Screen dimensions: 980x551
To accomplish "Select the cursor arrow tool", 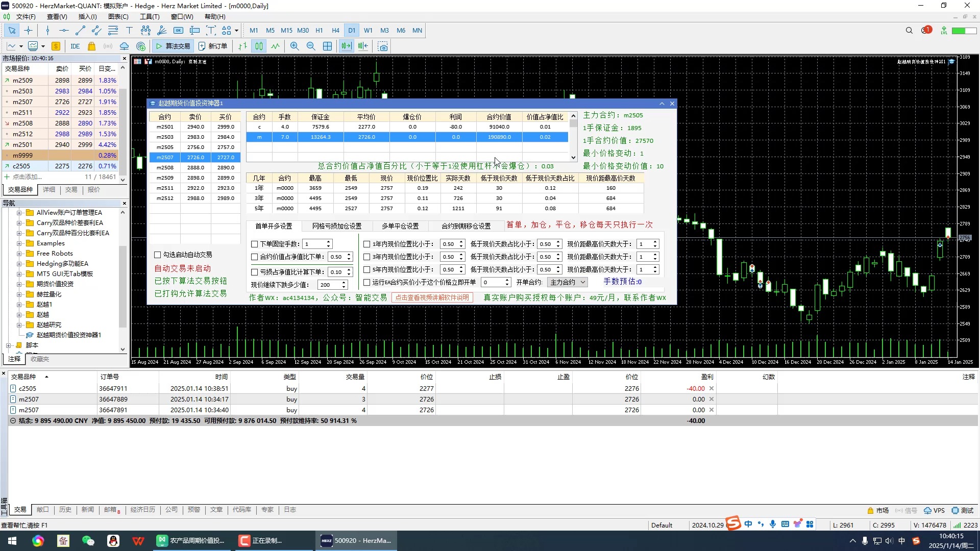I will coord(12,31).
